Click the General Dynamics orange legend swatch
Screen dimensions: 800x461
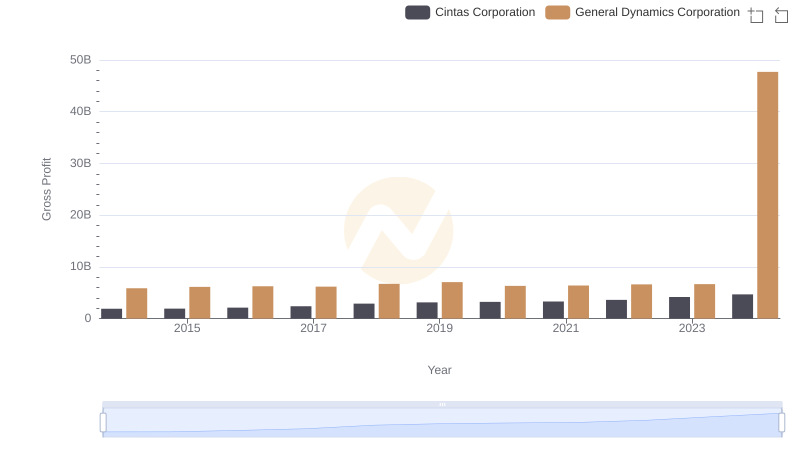click(558, 12)
